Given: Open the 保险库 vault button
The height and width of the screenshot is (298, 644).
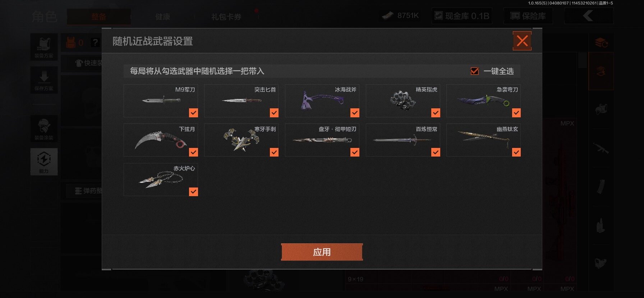Looking at the screenshot, I should tap(528, 16).
